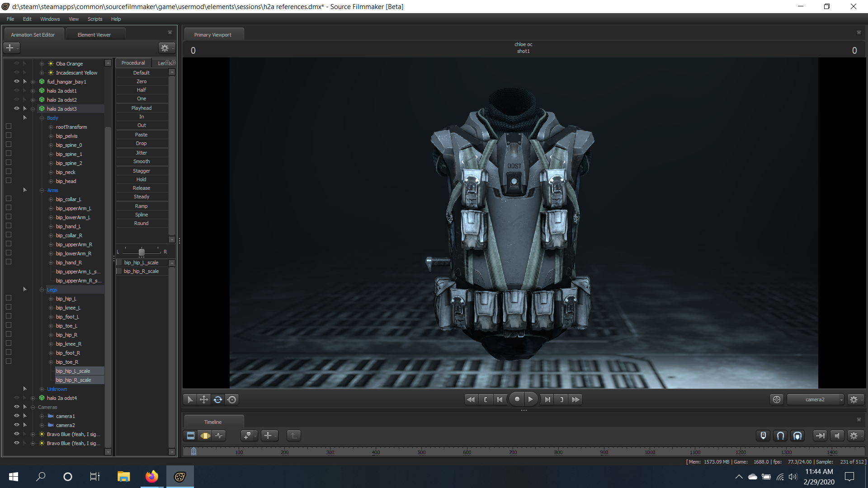This screenshot has width=868, height=488.
Task: Switch timeline to Clip Editor mode
Action: [191, 436]
